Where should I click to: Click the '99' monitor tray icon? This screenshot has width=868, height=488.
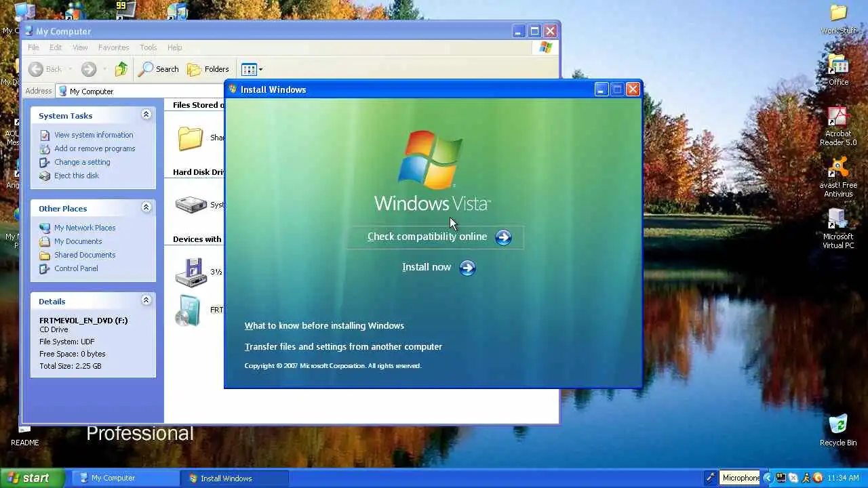[781, 478]
